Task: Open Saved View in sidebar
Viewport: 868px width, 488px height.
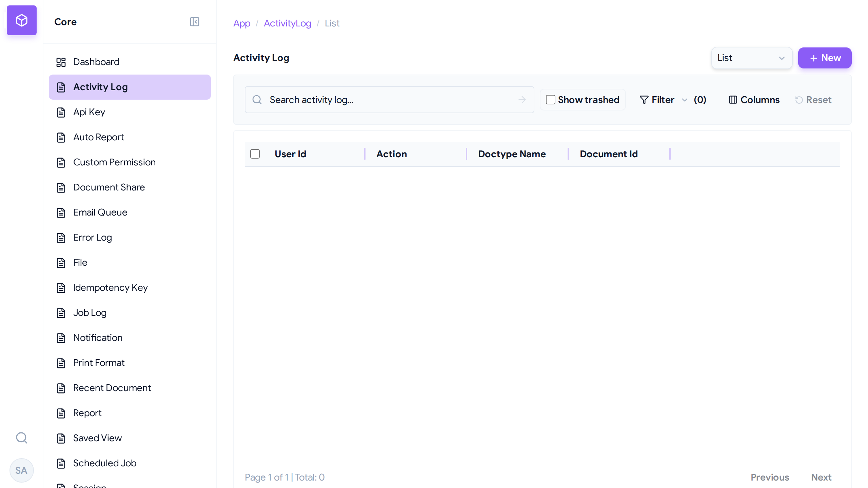Action: (x=130, y=438)
